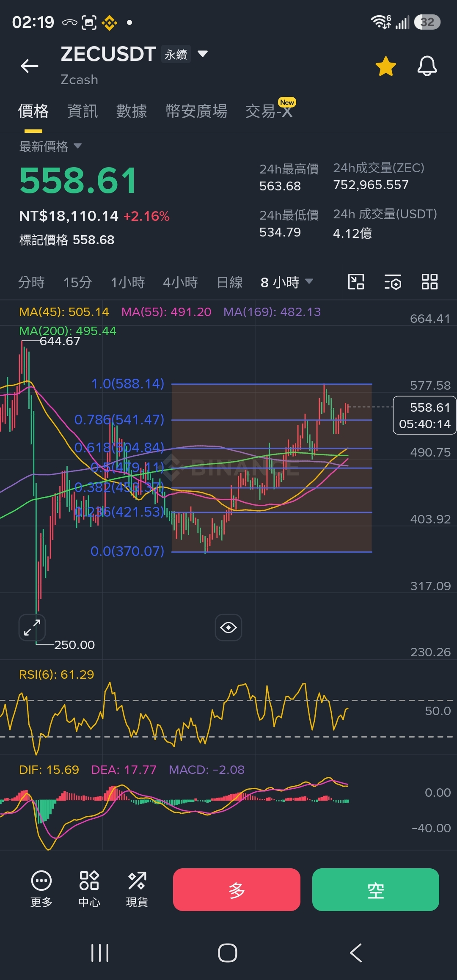Tap the 永續 perpetual contract tag
Image resolution: width=457 pixels, height=980 pixels.
tap(176, 54)
